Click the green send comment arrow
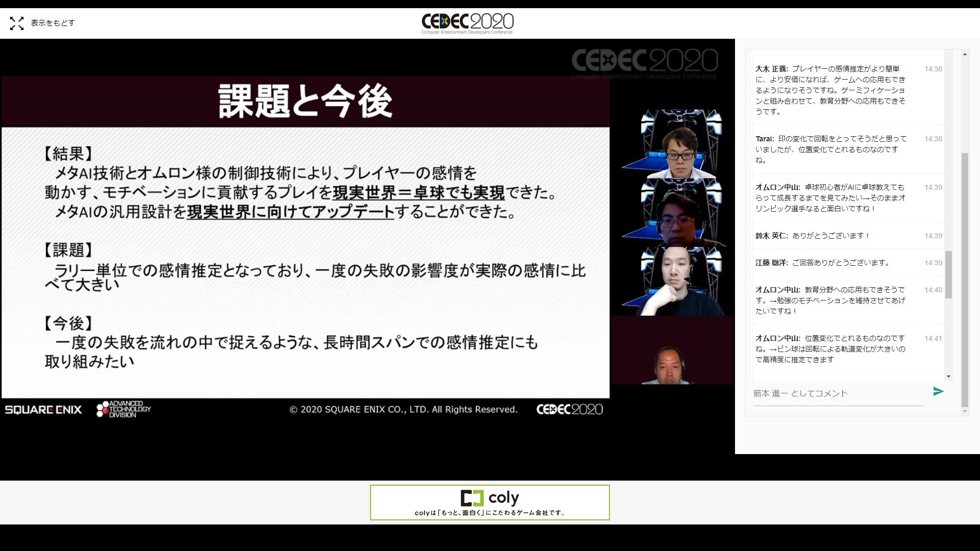 coord(938,391)
